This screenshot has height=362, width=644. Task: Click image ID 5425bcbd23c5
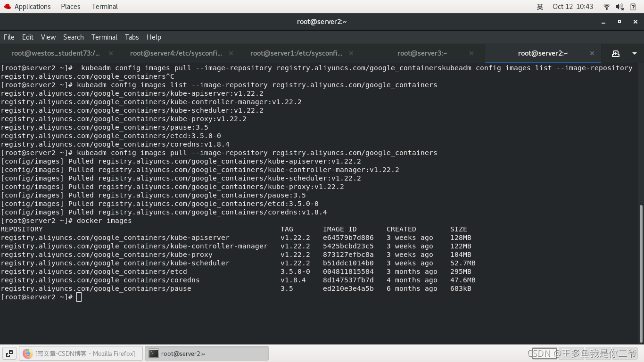point(348,246)
